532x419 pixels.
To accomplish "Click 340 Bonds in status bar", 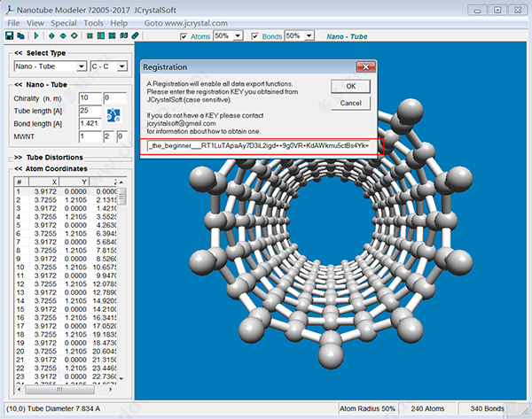I will click(x=487, y=408).
